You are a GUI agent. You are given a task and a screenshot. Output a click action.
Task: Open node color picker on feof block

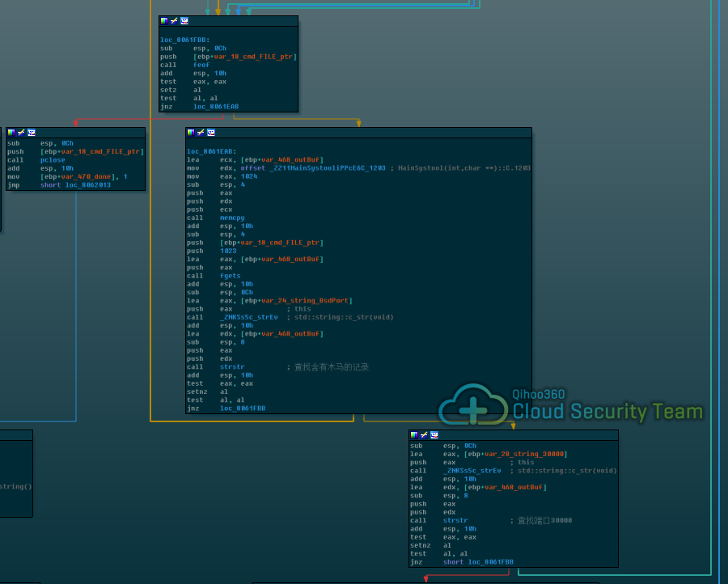pos(164,20)
